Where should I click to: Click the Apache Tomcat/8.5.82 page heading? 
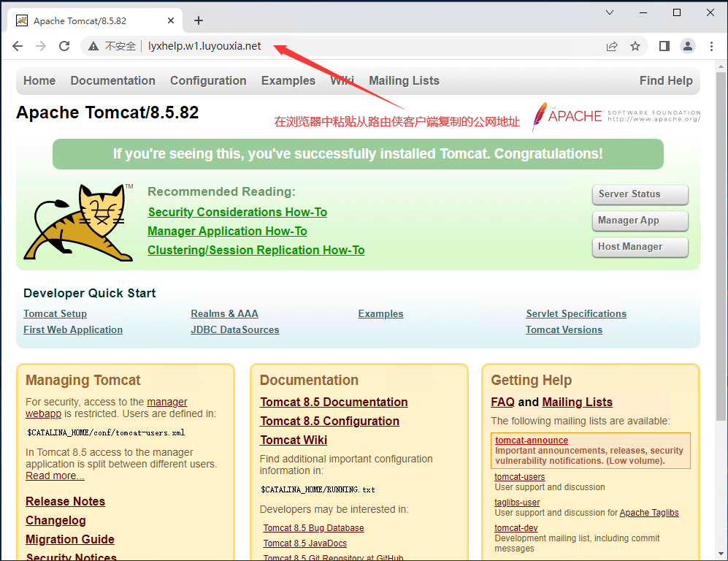coord(107,112)
